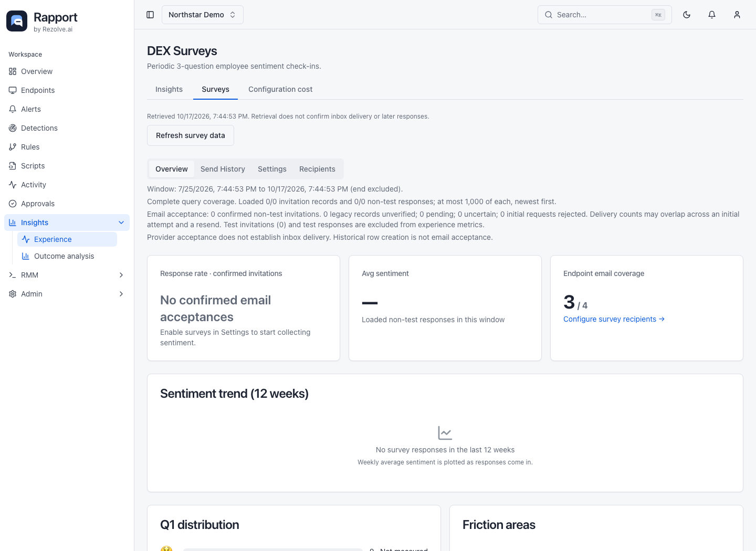Switch to the Insights page tab
Image resolution: width=756 pixels, height=551 pixels.
point(169,89)
